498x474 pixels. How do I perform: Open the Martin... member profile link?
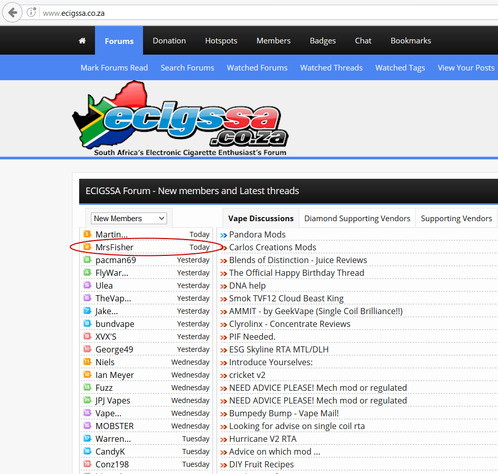[x=111, y=234]
